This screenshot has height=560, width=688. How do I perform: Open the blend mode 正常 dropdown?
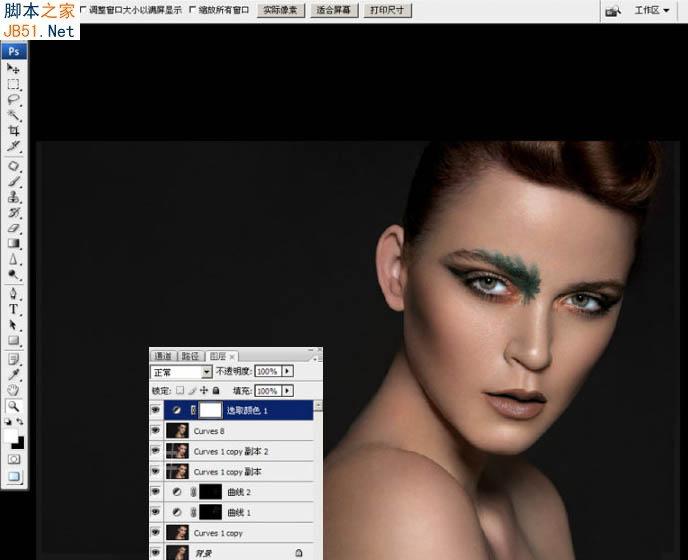[181, 372]
